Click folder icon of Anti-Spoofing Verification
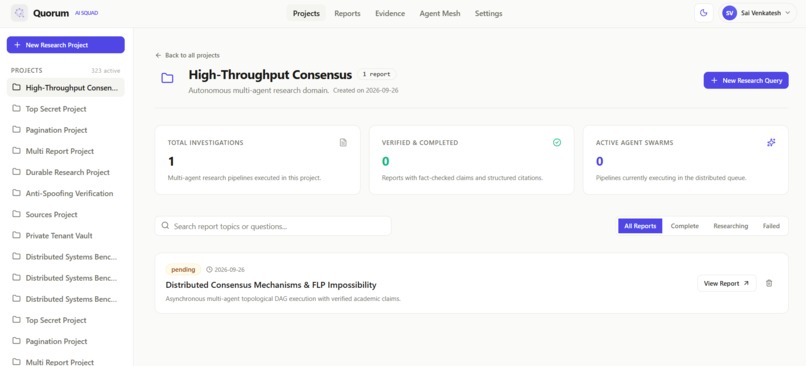The width and height of the screenshot is (806, 366). pyautogui.click(x=16, y=193)
